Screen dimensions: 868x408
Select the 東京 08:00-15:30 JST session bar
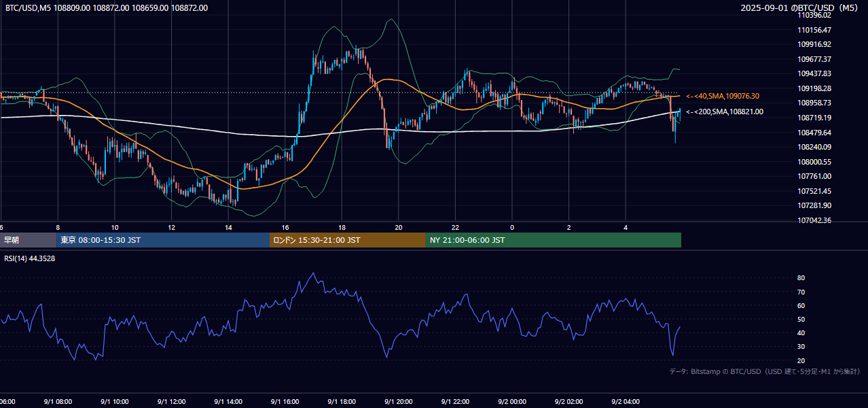tap(163, 240)
